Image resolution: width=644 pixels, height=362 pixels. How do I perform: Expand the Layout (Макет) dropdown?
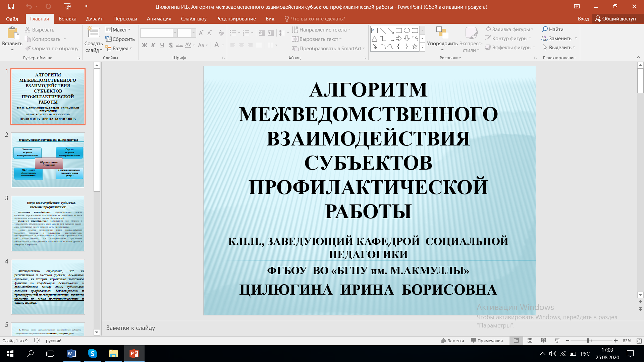[118, 29]
